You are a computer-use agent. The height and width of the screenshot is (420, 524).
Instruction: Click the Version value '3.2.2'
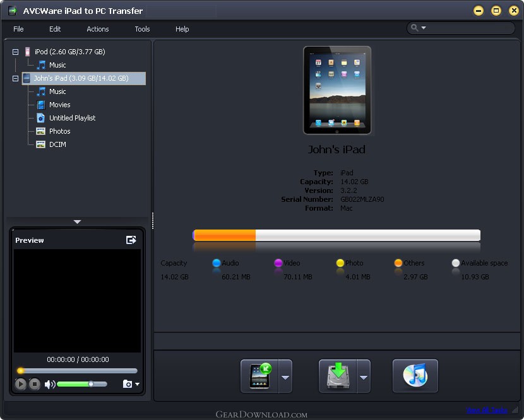coord(348,190)
